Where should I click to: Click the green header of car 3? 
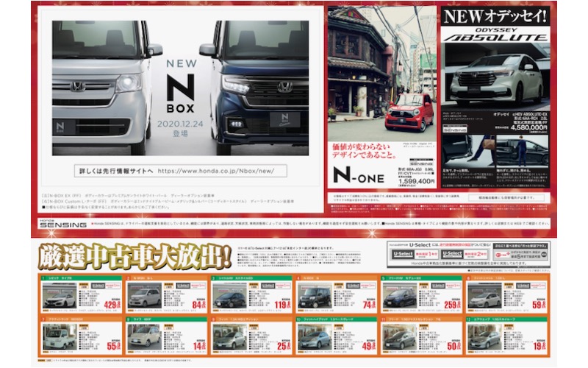(251, 278)
